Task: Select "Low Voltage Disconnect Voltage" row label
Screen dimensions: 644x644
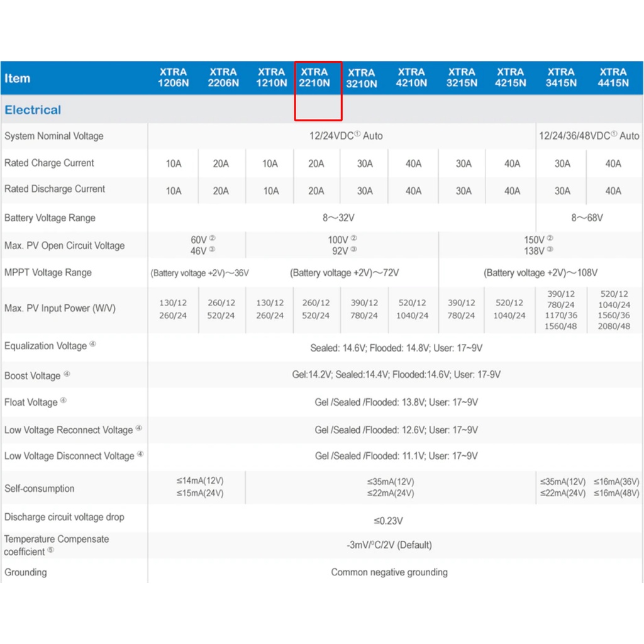Action: pyautogui.click(x=74, y=455)
